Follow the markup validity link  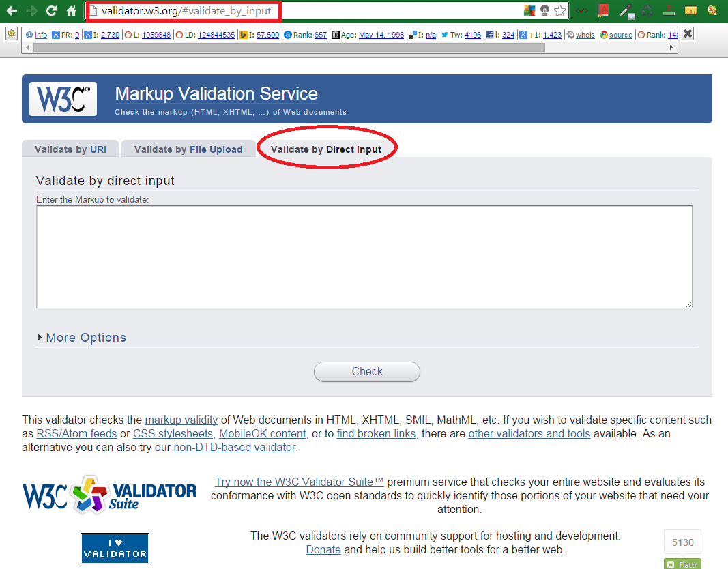point(181,420)
